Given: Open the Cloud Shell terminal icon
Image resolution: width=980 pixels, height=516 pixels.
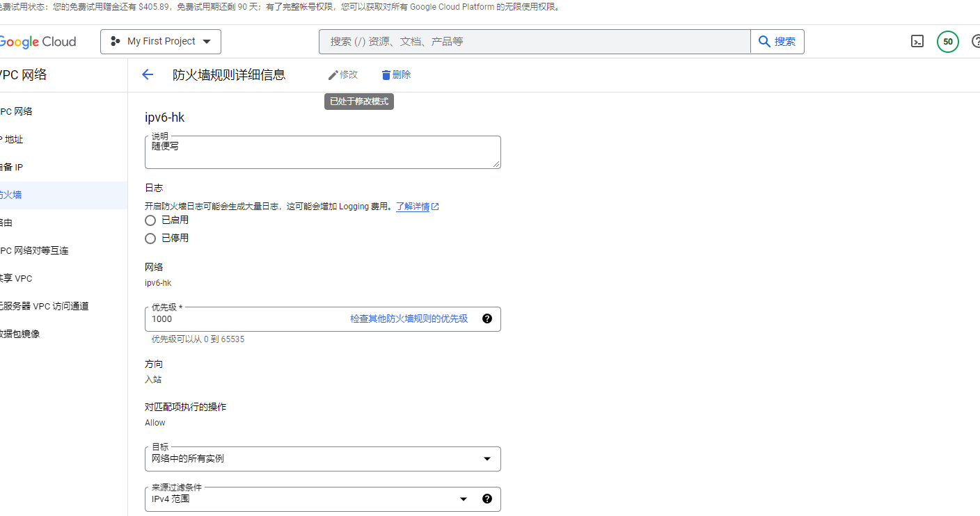Looking at the screenshot, I should (x=917, y=42).
